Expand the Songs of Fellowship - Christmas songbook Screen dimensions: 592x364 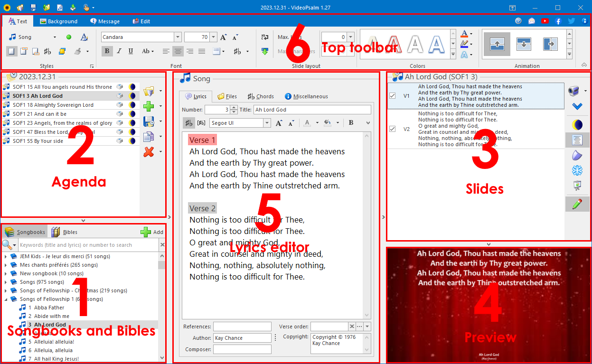(5, 289)
